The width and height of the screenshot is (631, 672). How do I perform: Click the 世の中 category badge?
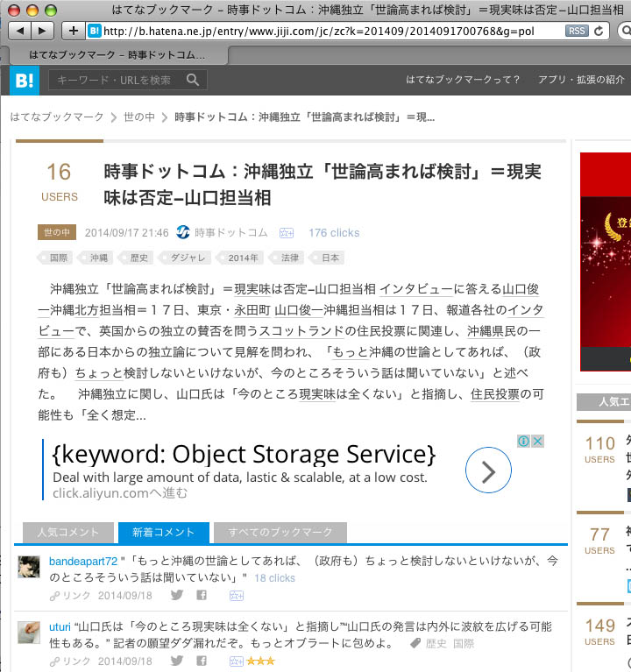click(57, 232)
